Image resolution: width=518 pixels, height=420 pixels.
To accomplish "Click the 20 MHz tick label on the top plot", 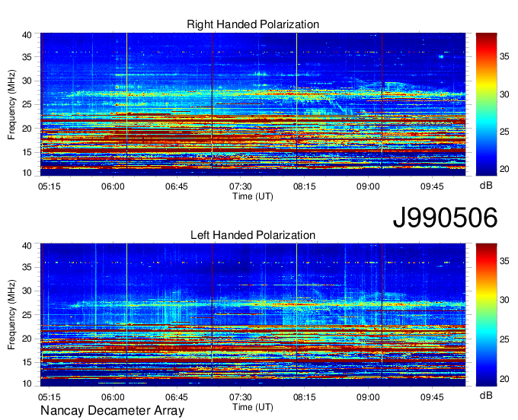I will point(27,129).
